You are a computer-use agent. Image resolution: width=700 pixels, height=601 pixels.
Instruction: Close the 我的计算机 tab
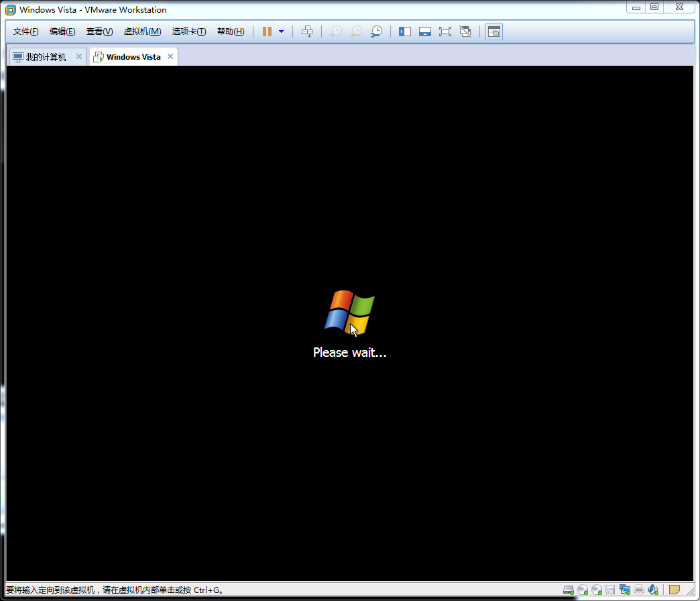point(79,56)
